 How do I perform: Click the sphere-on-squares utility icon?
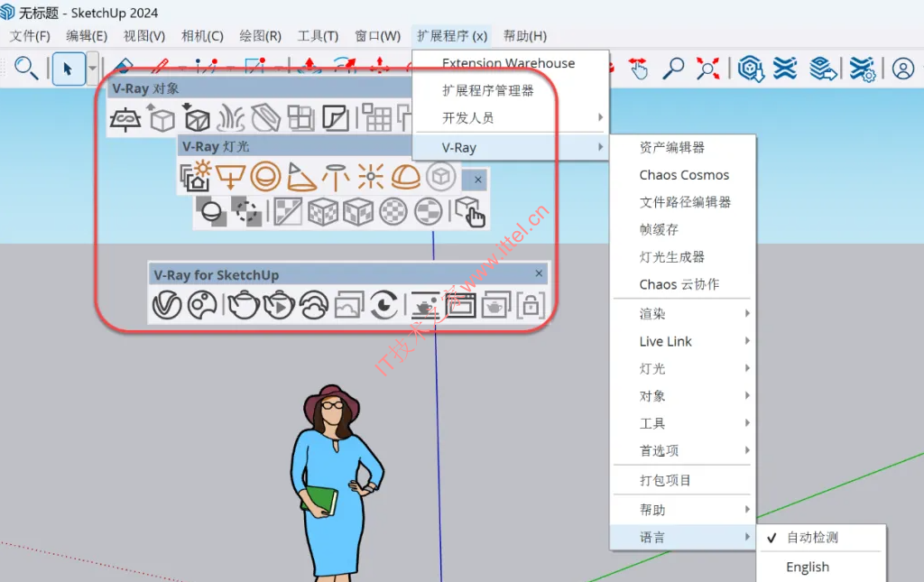[211, 212]
